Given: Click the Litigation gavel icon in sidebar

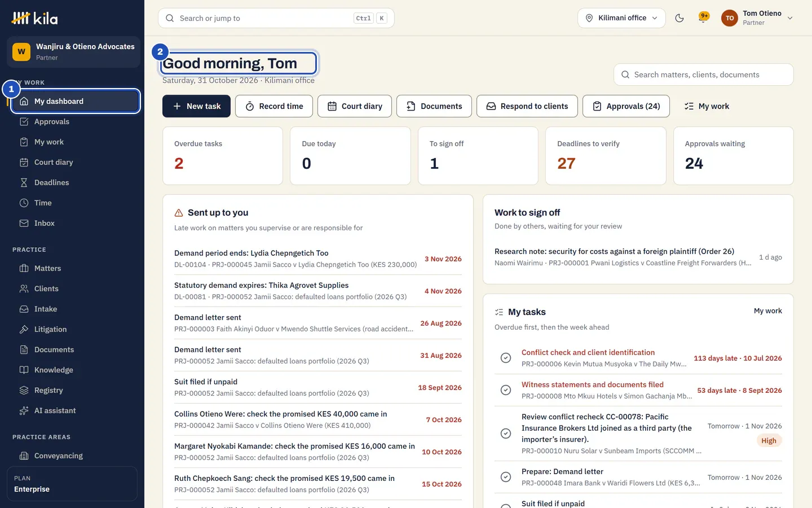Looking at the screenshot, I should pyautogui.click(x=24, y=329).
